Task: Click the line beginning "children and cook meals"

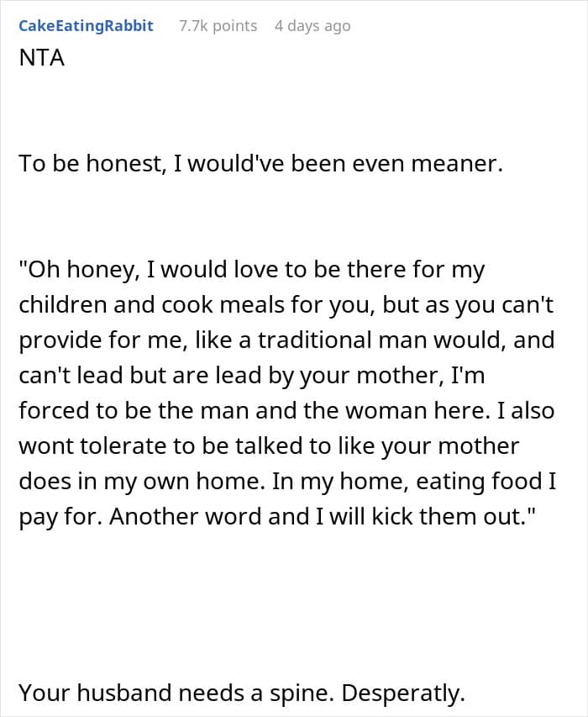Action: [x=286, y=304]
